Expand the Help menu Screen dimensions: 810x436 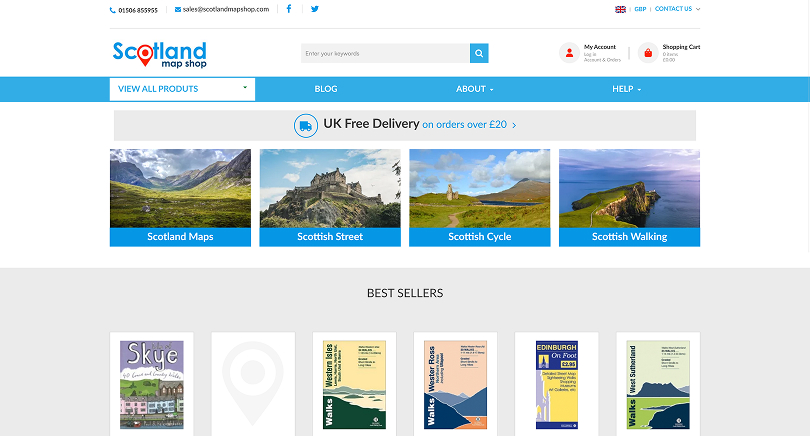coord(627,89)
